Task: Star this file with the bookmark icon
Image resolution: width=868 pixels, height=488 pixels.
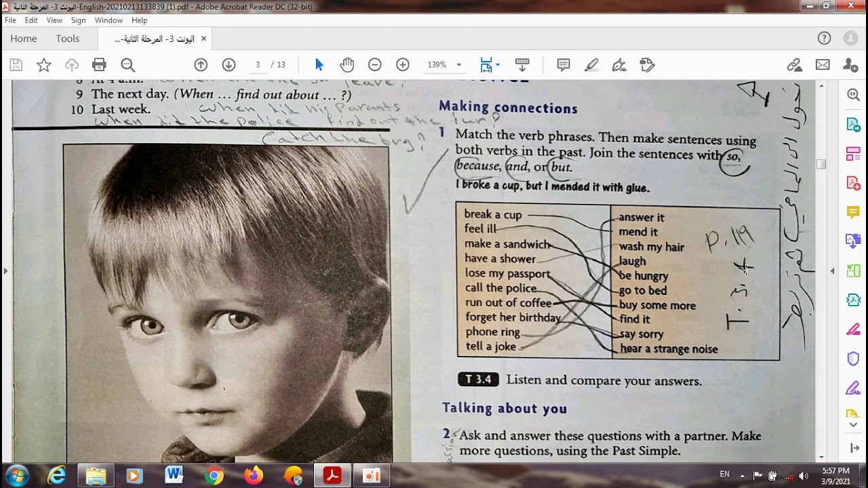Action: (x=44, y=65)
